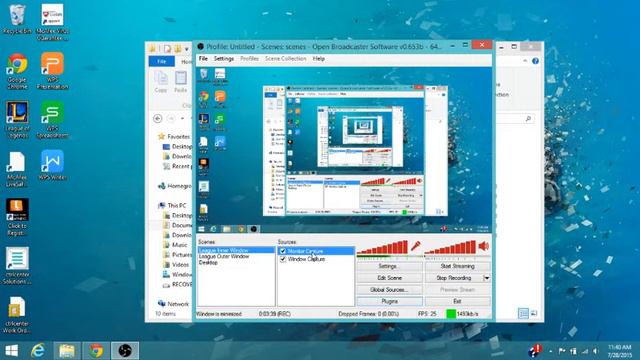
Task: Collapse the Explorer ribbon chevron
Action: click(x=525, y=61)
